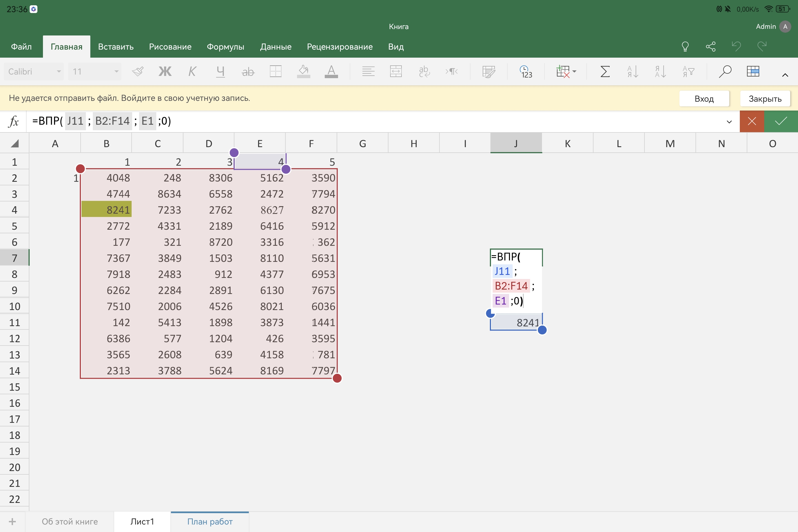Click the AutoSum sigma icon
The image size is (798, 532).
pyautogui.click(x=605, y=71)
